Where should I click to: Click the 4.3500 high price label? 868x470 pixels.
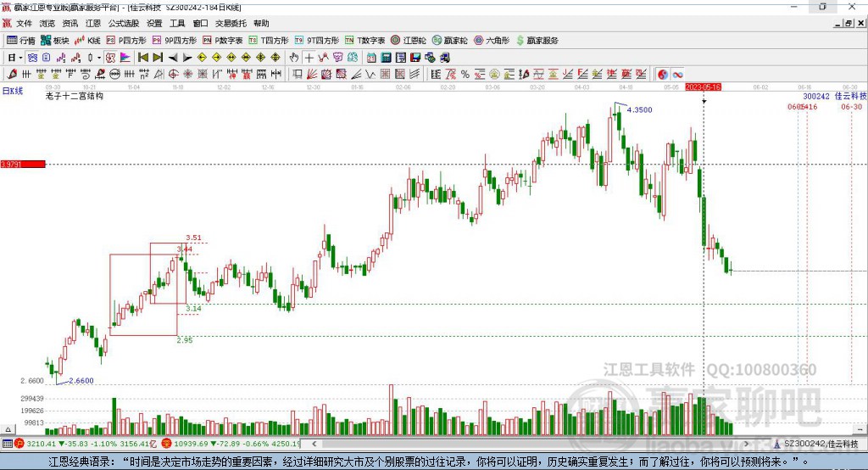639,109
